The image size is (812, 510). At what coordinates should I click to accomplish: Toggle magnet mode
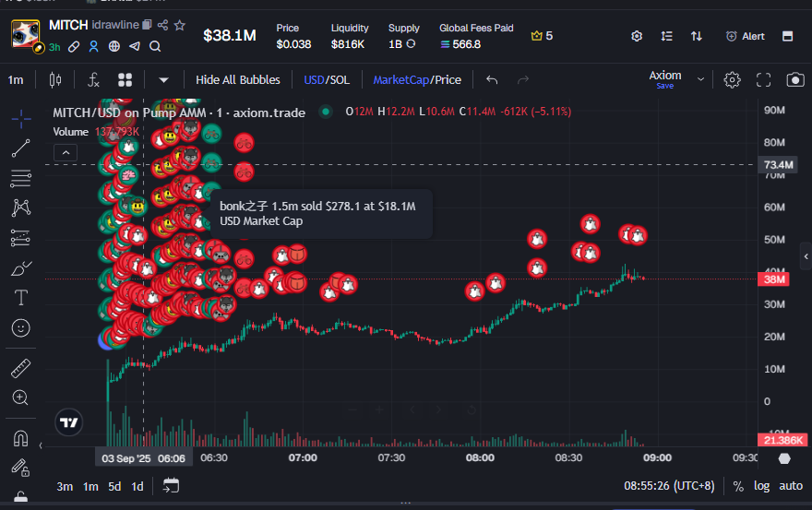[20, 438]
